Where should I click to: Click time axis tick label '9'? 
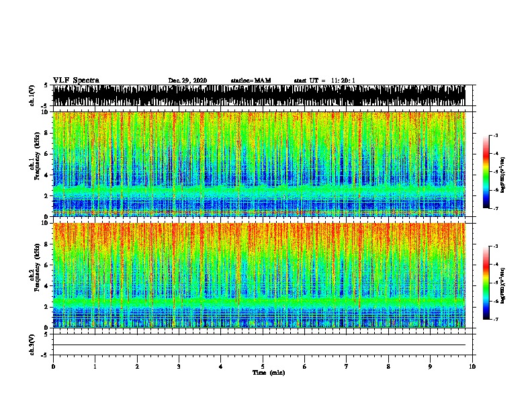430,366
